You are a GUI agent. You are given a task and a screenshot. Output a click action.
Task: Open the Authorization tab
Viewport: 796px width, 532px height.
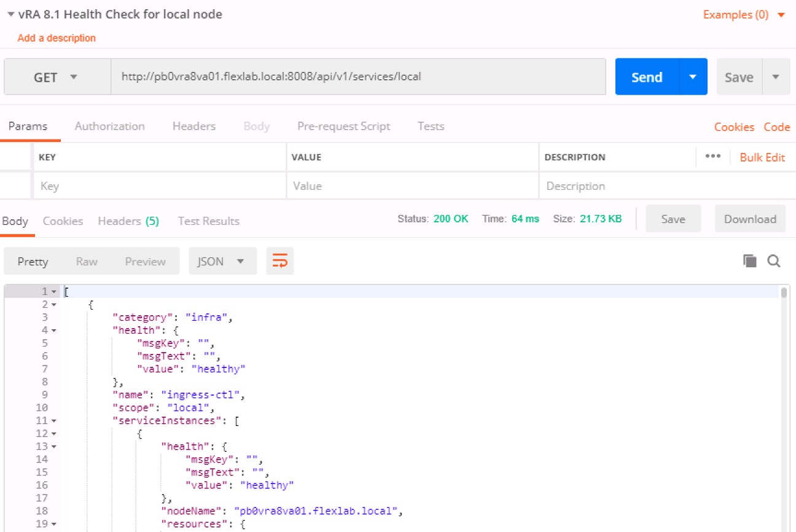[110, 126]
